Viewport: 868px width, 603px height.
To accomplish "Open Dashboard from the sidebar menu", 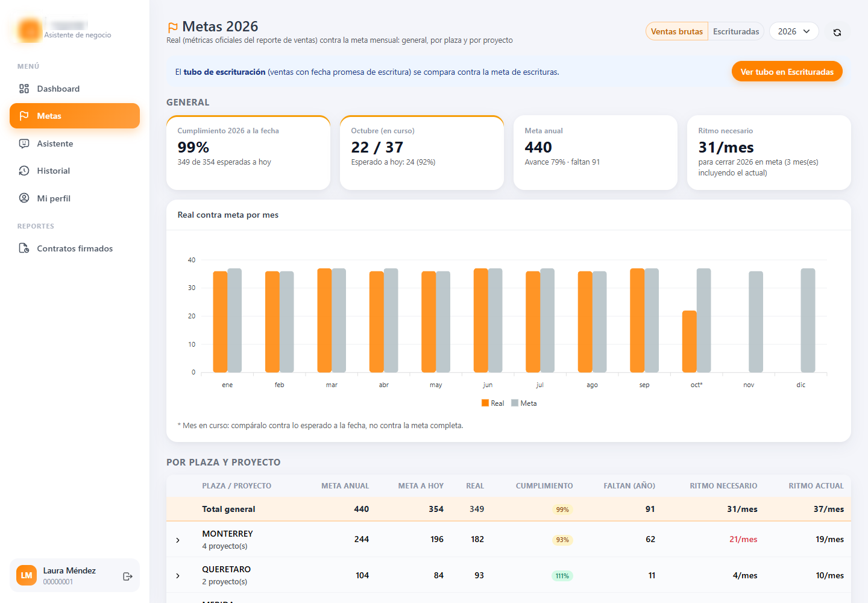I will click(x=75, y=89).
